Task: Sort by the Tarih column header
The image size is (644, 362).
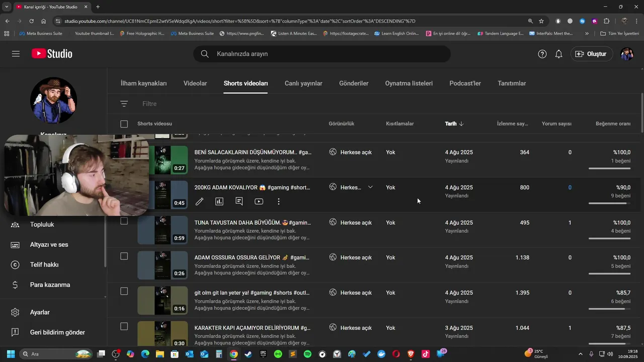Action: click(454, 124)
